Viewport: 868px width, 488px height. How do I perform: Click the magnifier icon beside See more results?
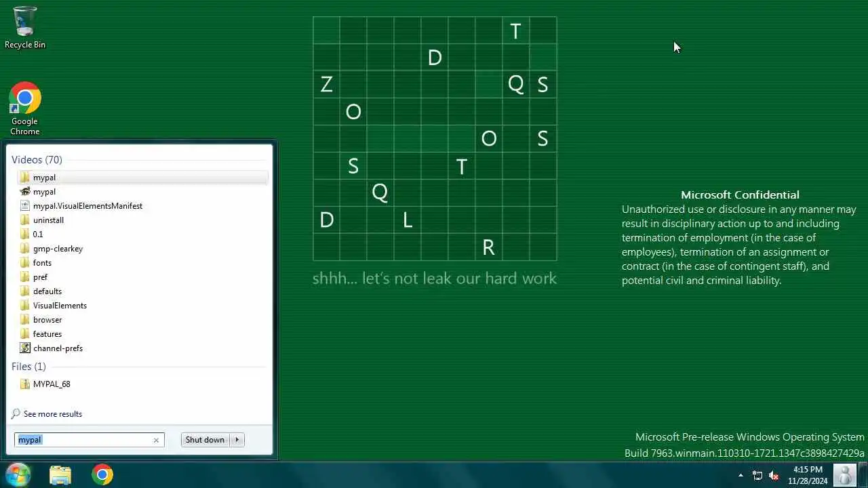pyautogui.click(x=16, y=414)
